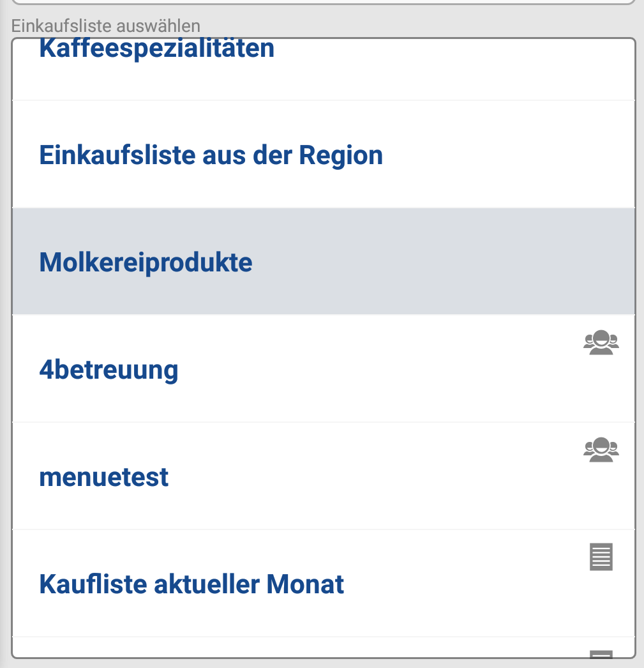Click the document icon on Kaufliste aktueller Monat
The image size is (644, 668).
601,557
